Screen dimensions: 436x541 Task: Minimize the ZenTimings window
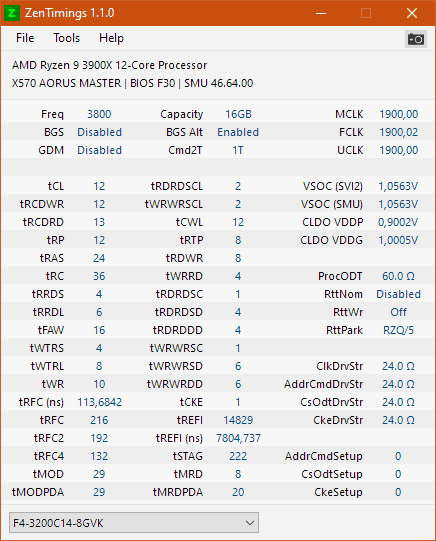[321, 13]
